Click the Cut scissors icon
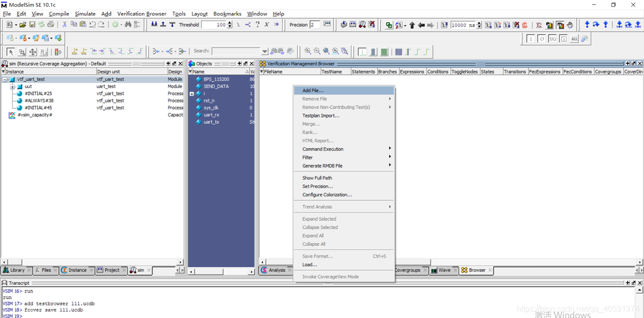 (64, 25)
